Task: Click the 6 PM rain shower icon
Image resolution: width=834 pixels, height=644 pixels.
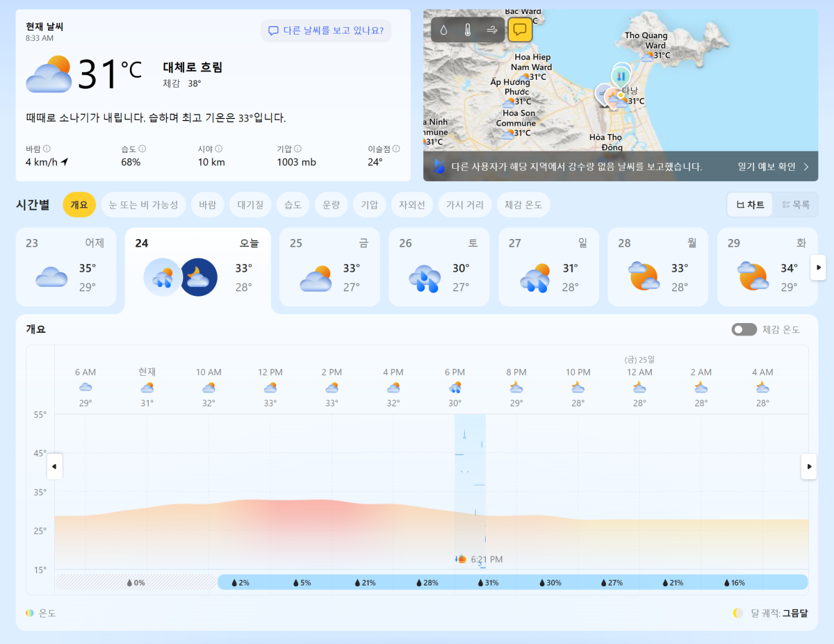Action: pos(455,388)
